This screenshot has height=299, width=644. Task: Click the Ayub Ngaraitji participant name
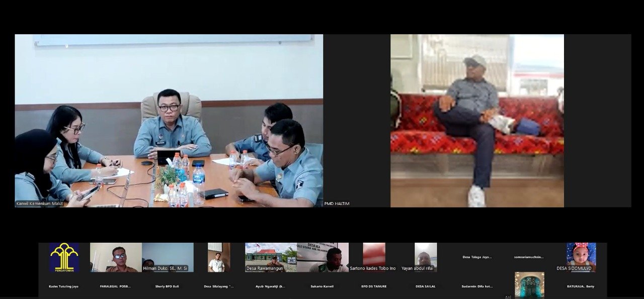point(270,286)
